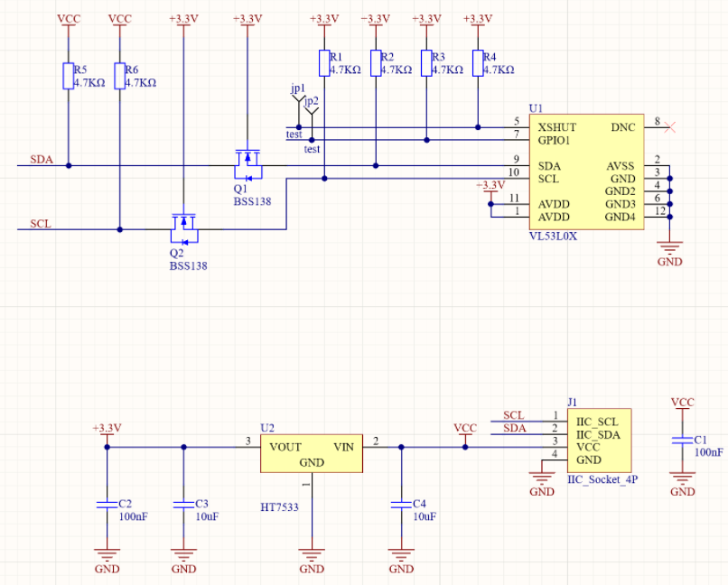The height and width of the screenshot is (585, 728).
Task: Click the Q2 BSS138 MOSFET symbol
Action: pos(184,227)
